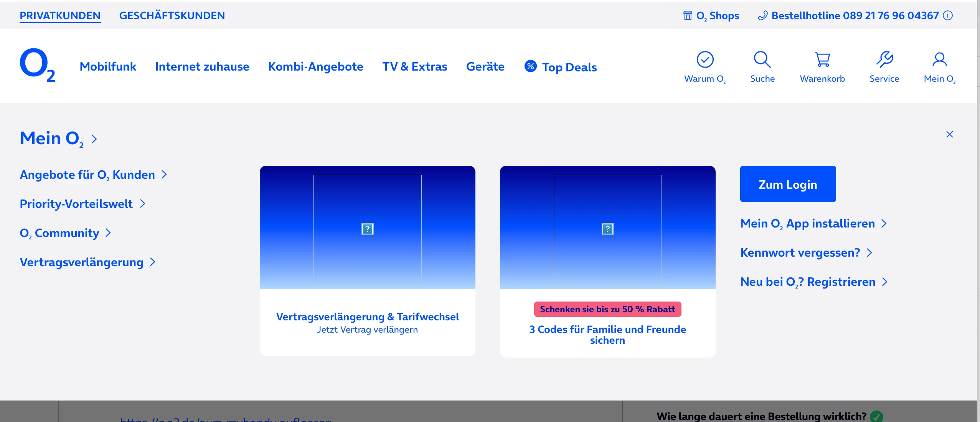This screenshot has width=980, height=422.
Task: Click the Schenken bis 50 % Rabatt badge
Action: pos(607,309)
